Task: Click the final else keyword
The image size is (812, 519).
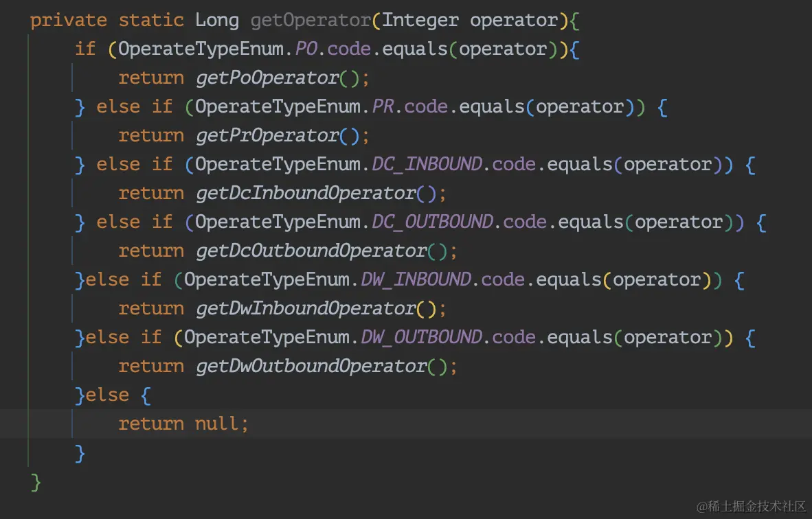Action: tap(107, 395)
